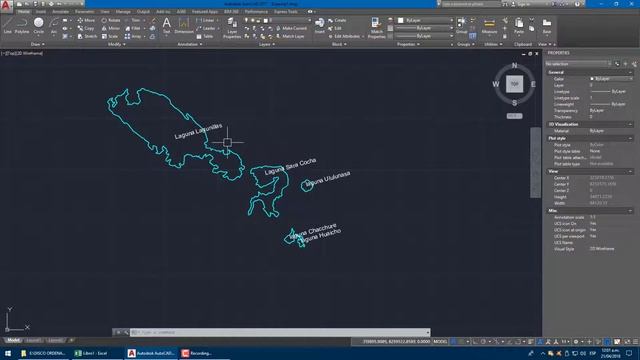640x360 pixels.
Task: Click Make Current layer button
Action: 291,28
